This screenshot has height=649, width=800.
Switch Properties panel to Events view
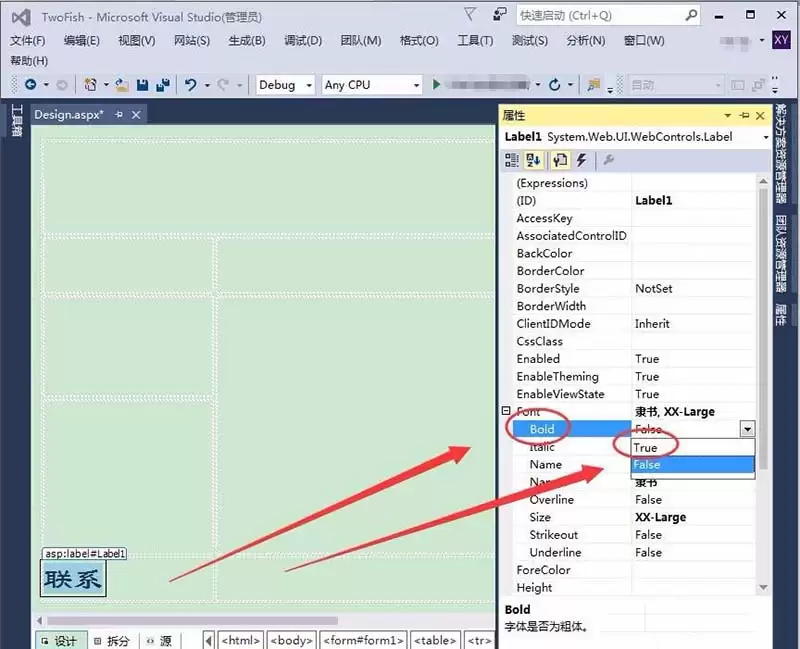point(583,163)
